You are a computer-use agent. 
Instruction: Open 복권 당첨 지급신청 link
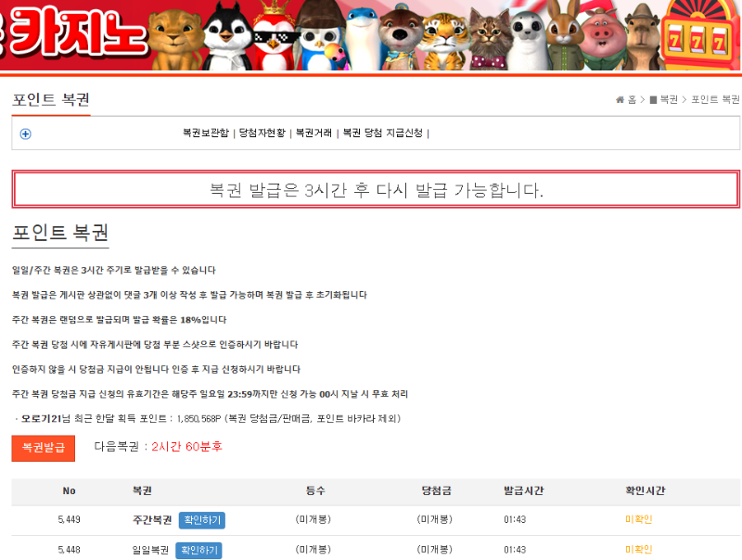pyautogui.click(x=382, y=133)
